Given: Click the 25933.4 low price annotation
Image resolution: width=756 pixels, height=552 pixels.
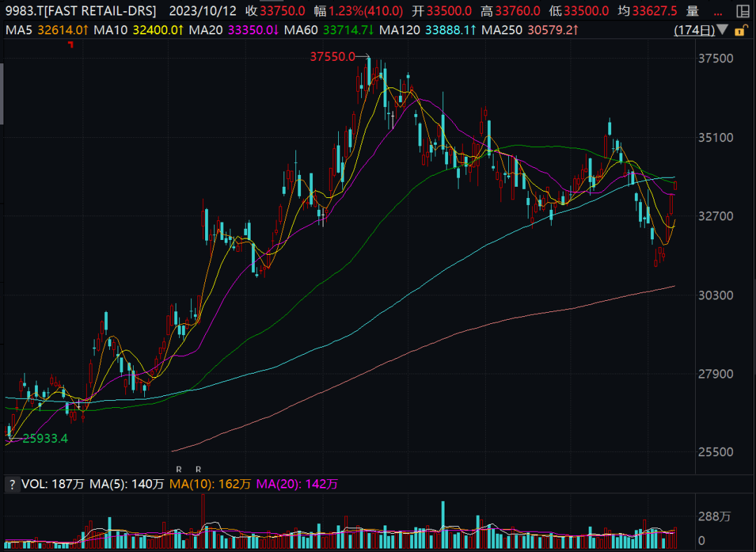Looking at the screenshot, I should tap(45, 439).
